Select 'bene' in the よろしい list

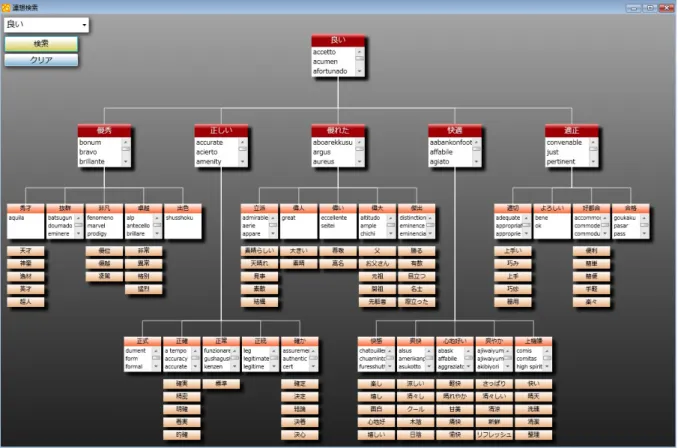coord(541,218)
